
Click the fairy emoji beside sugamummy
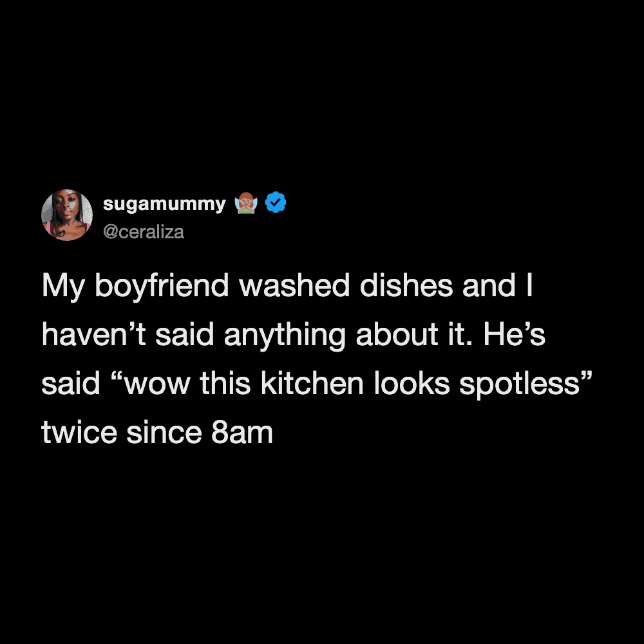click(x=245, y=203)
